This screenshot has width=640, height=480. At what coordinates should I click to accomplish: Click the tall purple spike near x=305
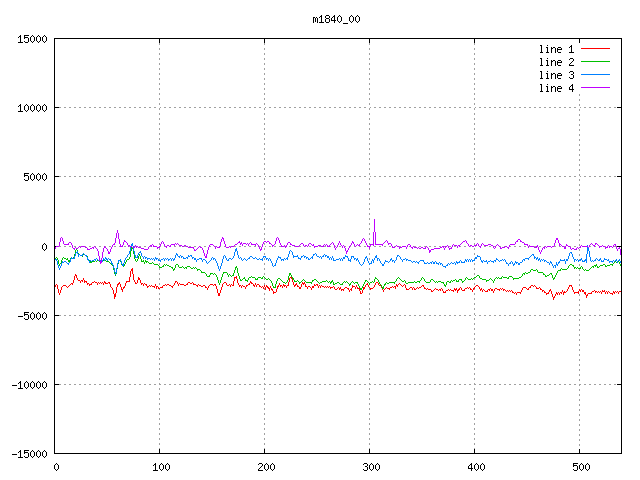374,232
